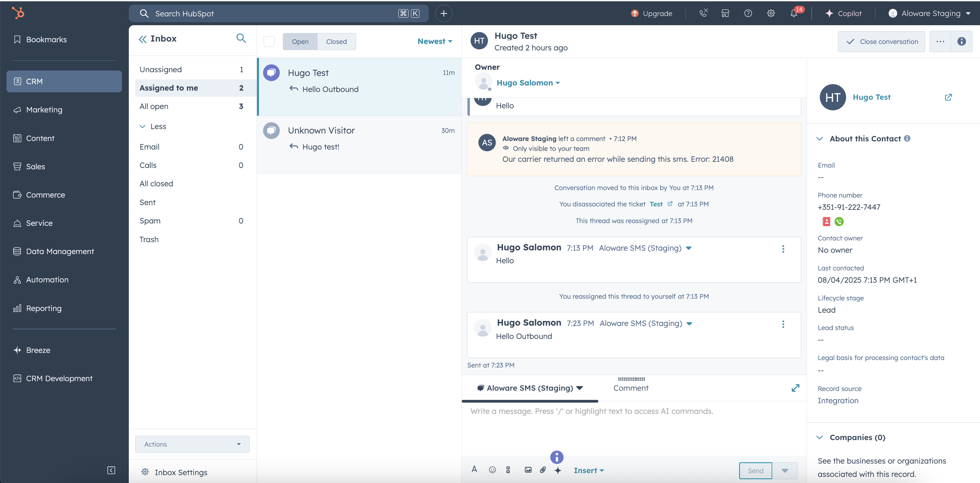Open the Actions dropdown
The width and height of the screenshot is (980, 483).
(193, 444)
